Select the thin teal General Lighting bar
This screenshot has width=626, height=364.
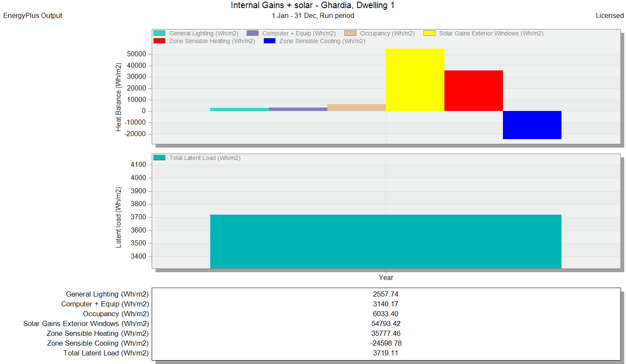pos(240,110)
